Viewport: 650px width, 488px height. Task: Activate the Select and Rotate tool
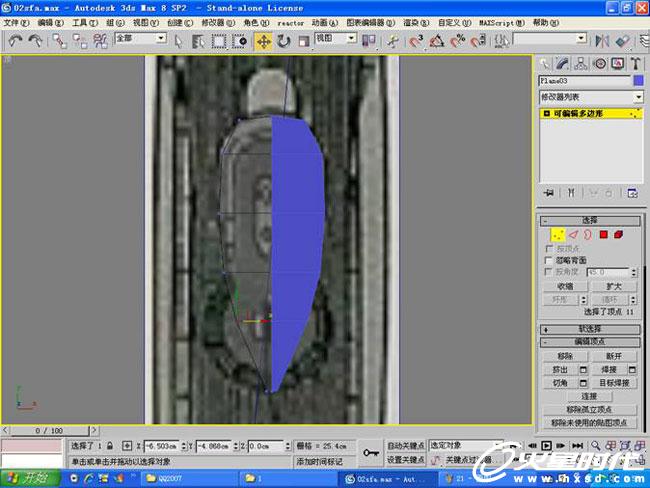pyautogui.click(x=284, y=41)
